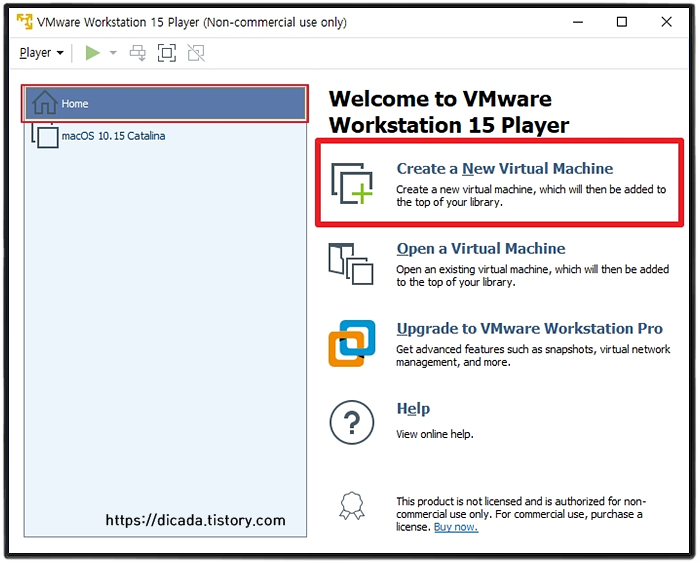Click 'View online help.' text
The width and height of the screenshot is (700, 563).
(x=434, y=434)
